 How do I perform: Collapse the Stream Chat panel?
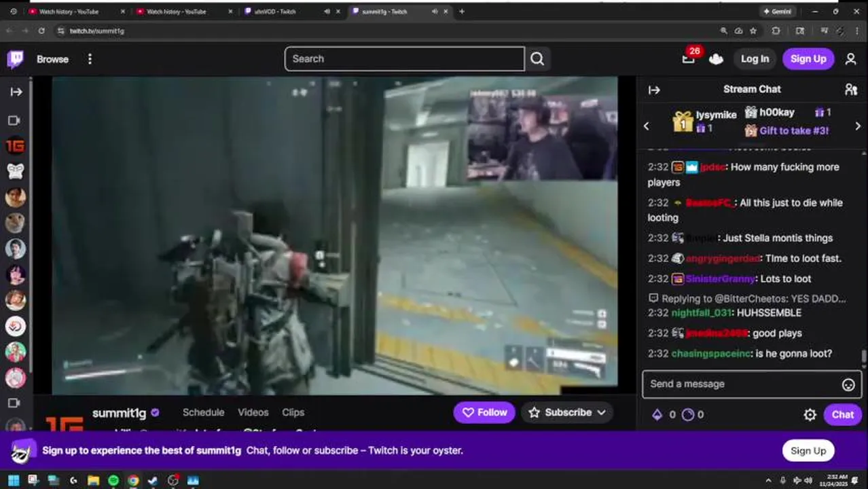[x=654, y=90]
